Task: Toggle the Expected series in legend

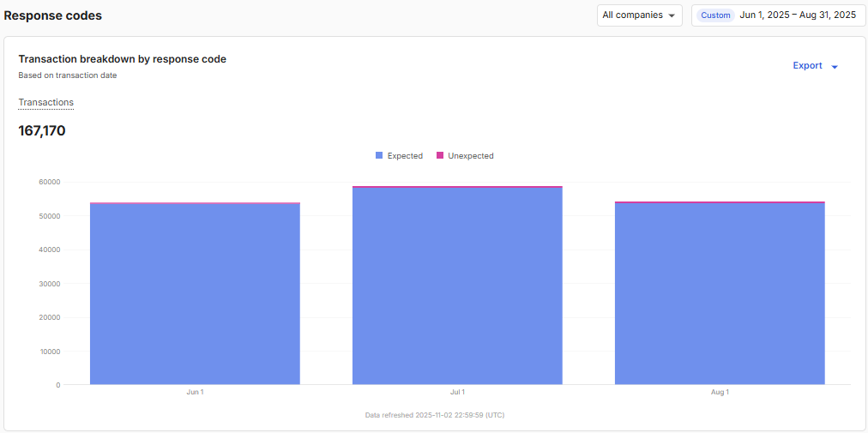Action: pyautogui.click(x=399, y=155)
